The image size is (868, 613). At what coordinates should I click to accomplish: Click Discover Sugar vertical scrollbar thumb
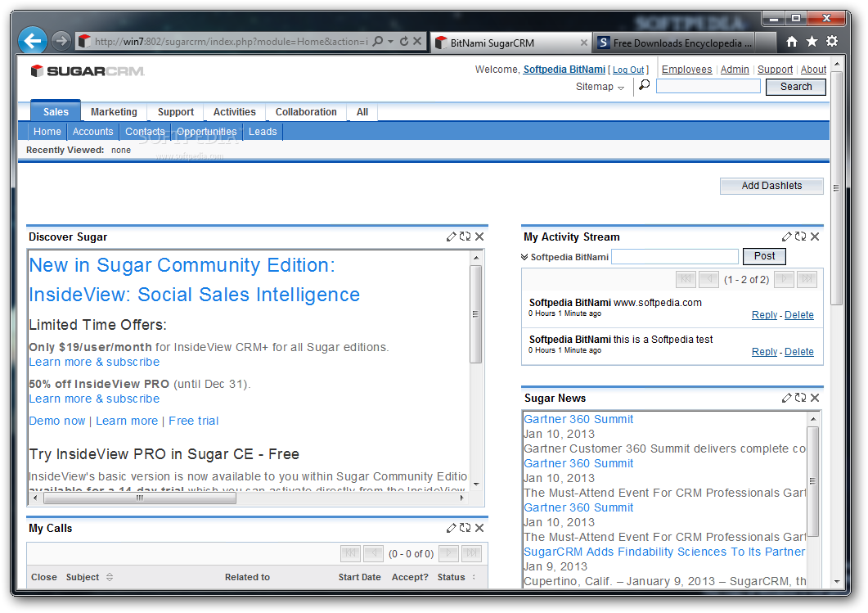tap(476, 314)
